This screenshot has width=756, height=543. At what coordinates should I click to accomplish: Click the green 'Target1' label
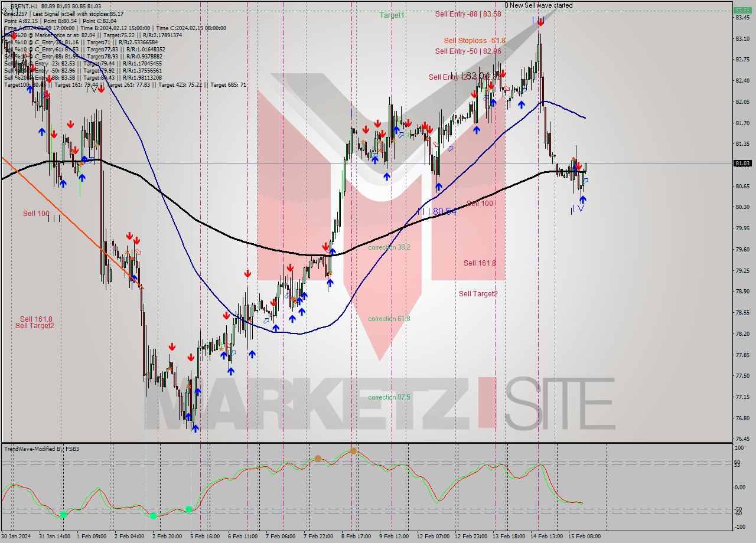(392, 15)
